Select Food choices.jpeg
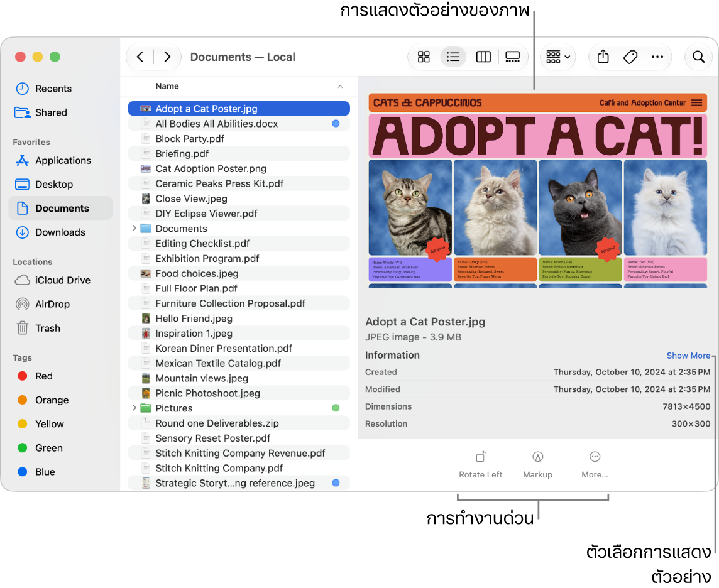 (238, 273)
